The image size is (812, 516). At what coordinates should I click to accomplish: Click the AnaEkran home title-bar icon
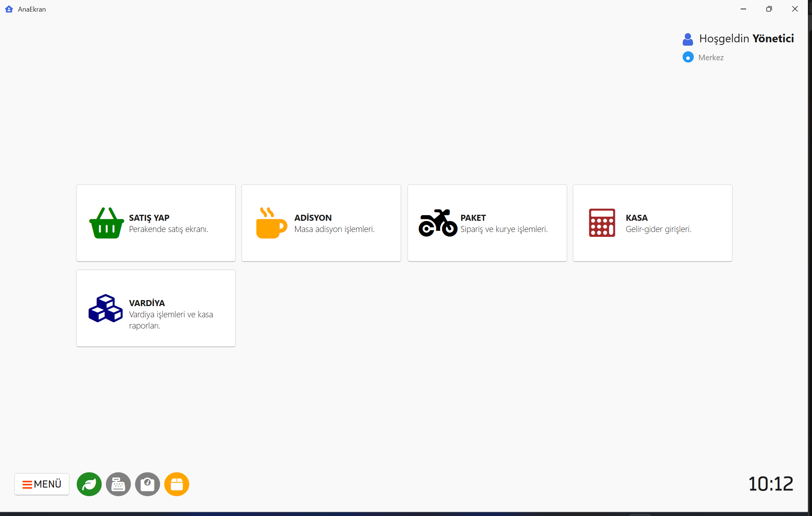coord(9,9)
